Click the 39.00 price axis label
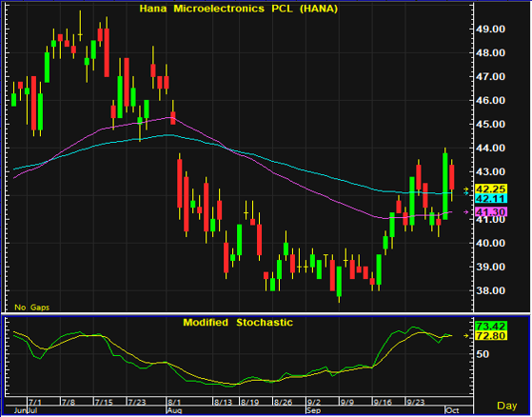The height and width of the screenshot is (417, 532). pos(492,267)
